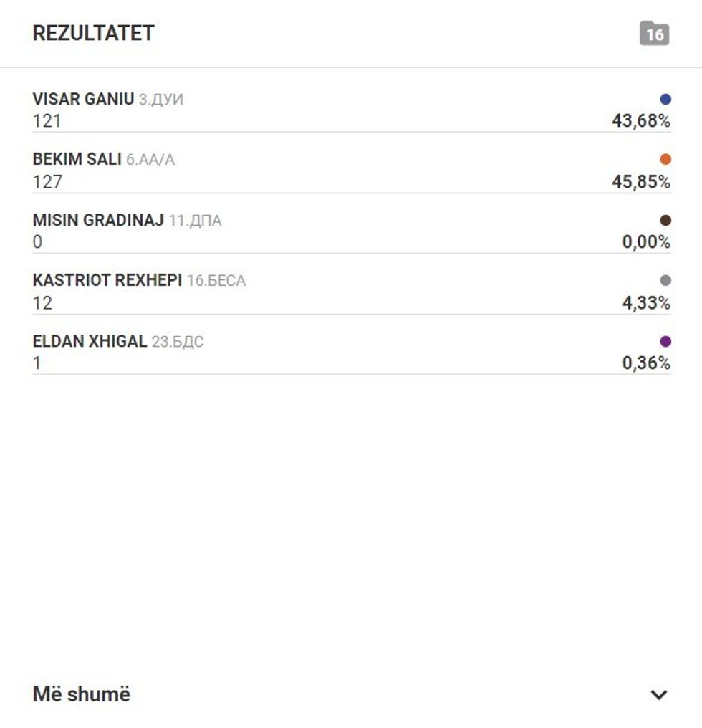This screenshot has width=702, height=728.
Task: Click the 16.БЕСА party label
Action: (x=216, y=281)
